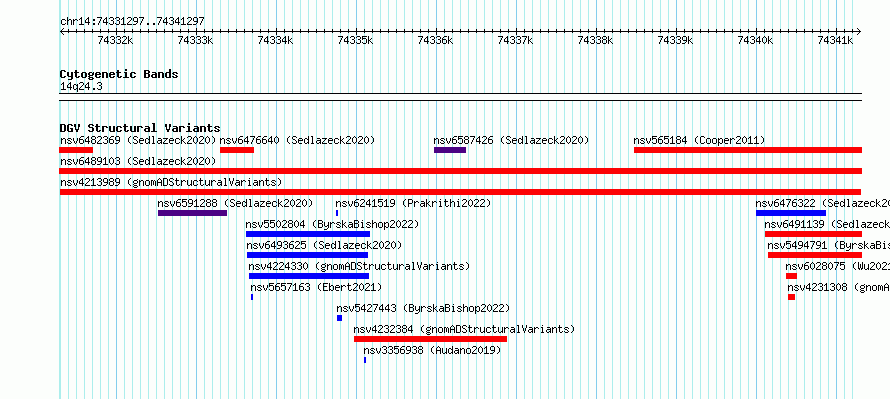Click the 74341k ruler tick label
Image resolution: width=890 pixels, height=399 pixels.
coord(835,40)
